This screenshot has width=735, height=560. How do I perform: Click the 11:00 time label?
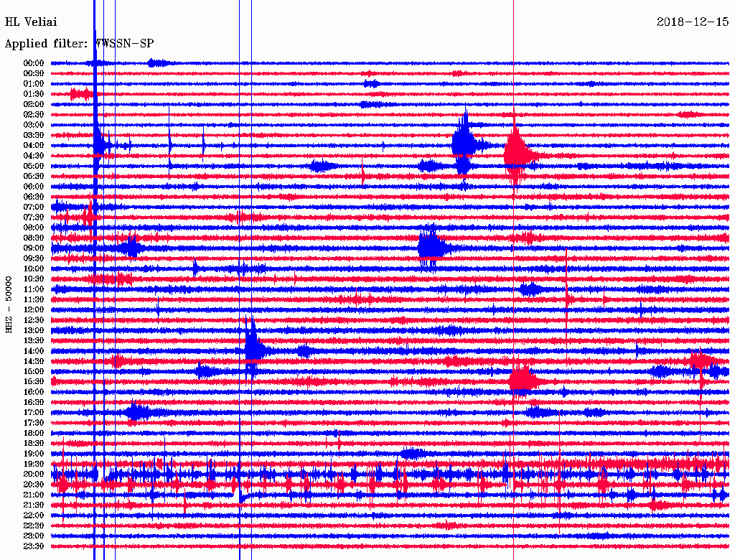pyautogui.click(x=34, y=289)
